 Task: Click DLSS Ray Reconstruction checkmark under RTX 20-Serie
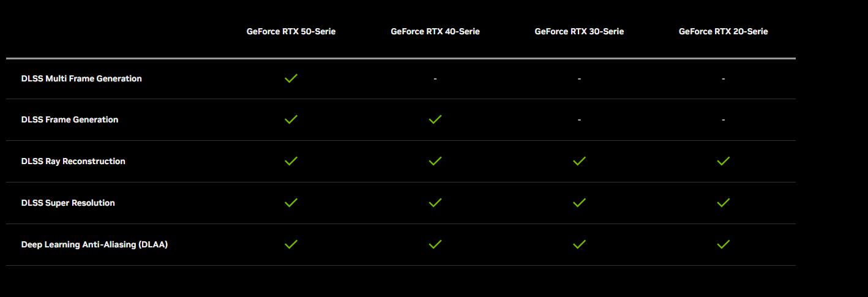724,161
